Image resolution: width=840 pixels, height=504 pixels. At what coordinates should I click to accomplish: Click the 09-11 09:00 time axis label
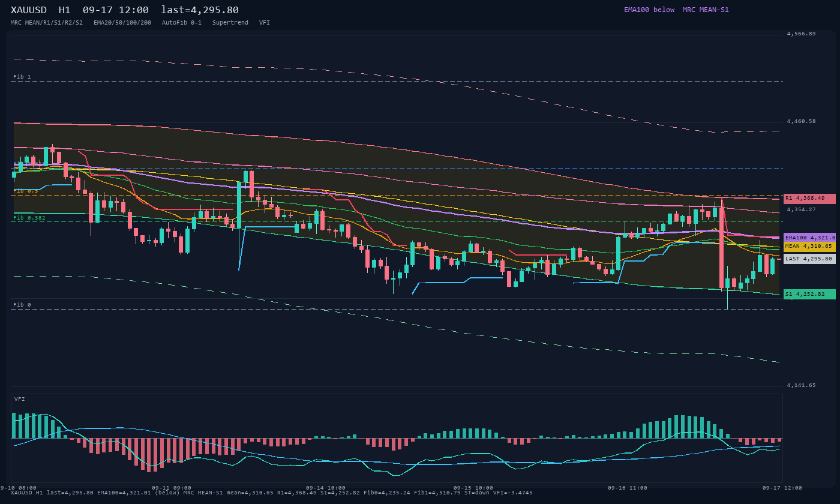pyautogui.click(x=172, y=488)
